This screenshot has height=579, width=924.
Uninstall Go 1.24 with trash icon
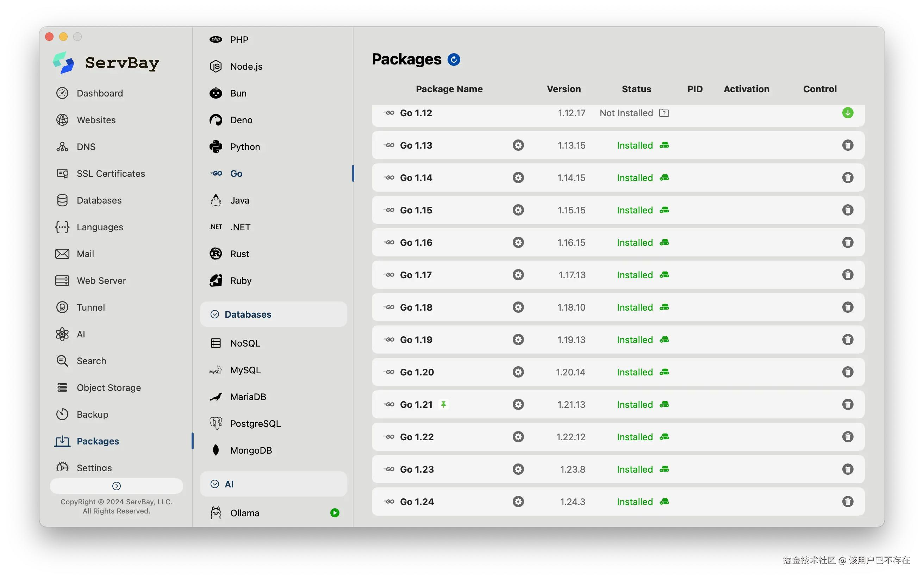tap(848, 502)
